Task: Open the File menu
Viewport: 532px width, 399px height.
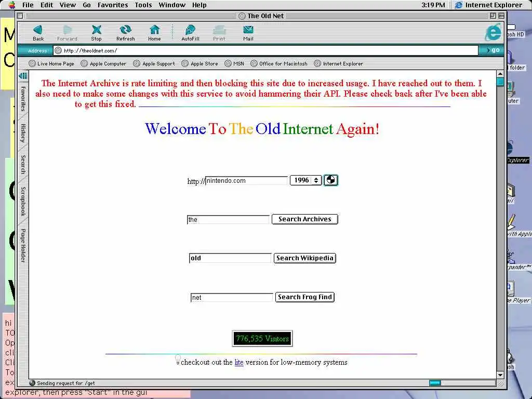Action: (28, 5)
